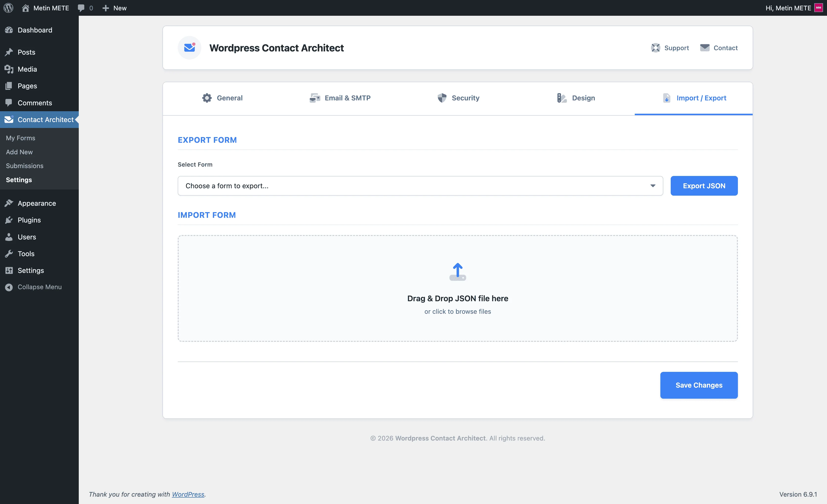
Task: Expand the 'Choose a form to export' dropdown
Action: tap(420, 186)
